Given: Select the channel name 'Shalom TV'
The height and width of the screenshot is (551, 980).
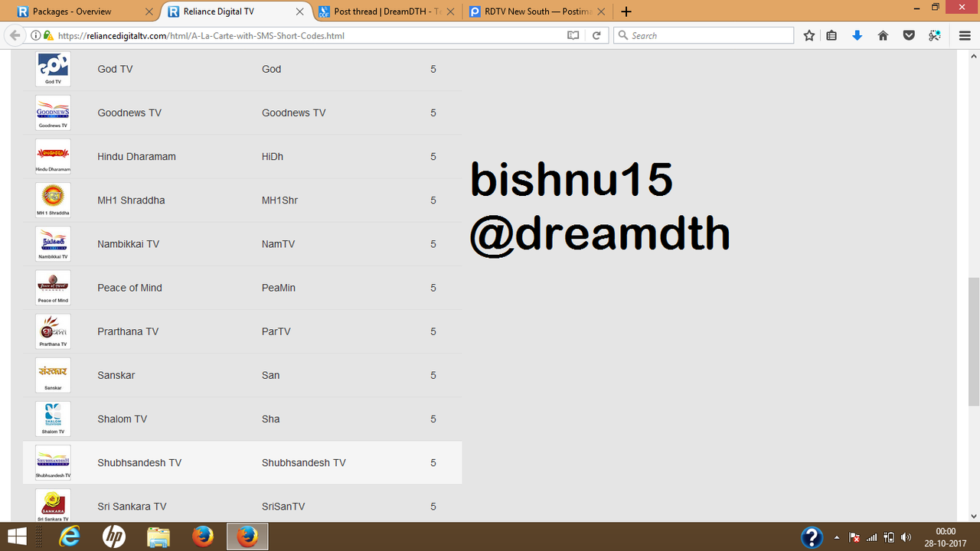Looking at the screenshot, I should pos(122,419).
